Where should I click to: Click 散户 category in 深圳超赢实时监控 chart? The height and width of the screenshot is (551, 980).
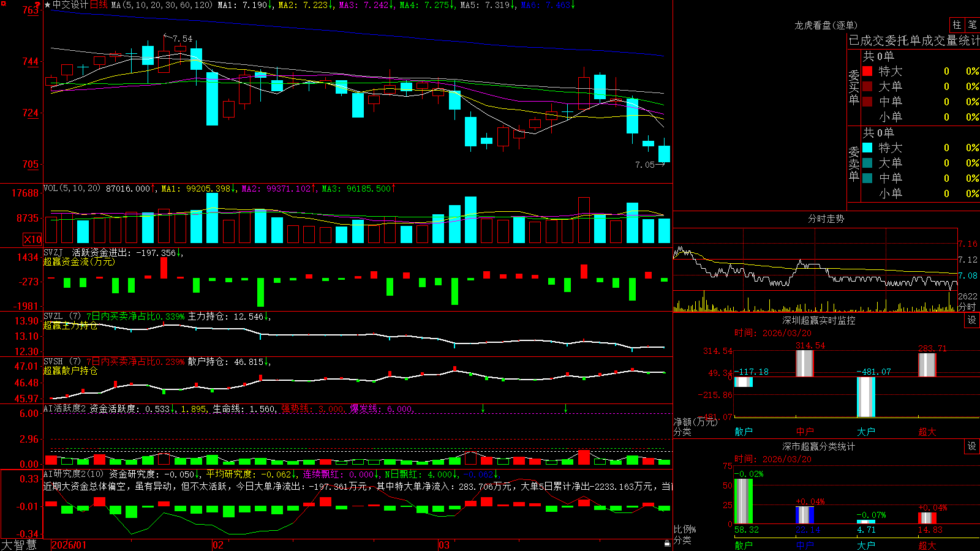(x=744, y=432)
